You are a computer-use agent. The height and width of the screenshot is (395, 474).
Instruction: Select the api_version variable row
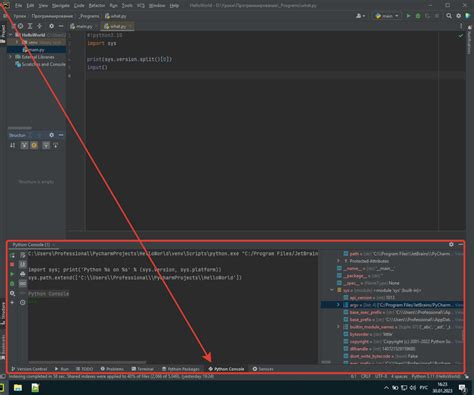pyautogui.click(x=392, y=297)
